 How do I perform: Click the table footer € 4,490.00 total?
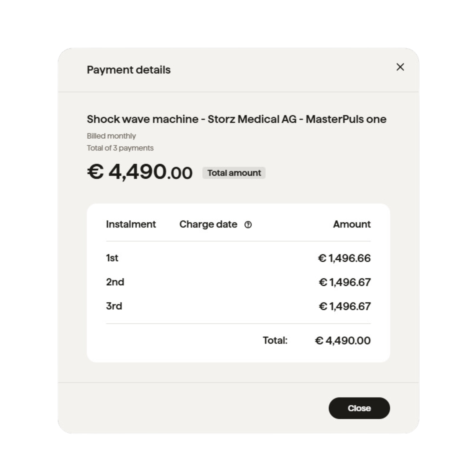click(343, 341)
